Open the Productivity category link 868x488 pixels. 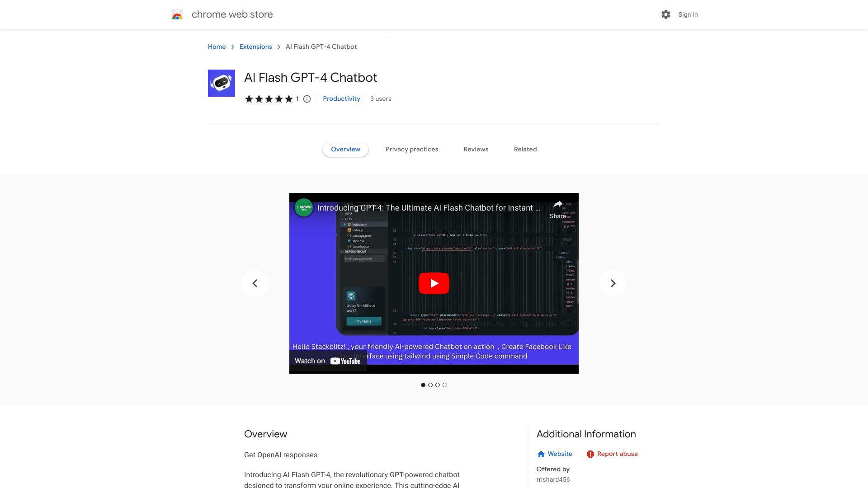[341, 99]
